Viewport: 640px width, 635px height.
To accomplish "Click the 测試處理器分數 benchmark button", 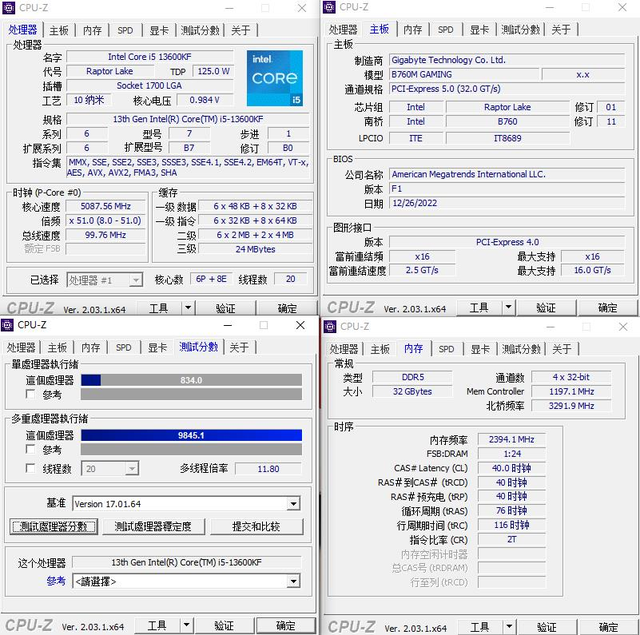I will click(54, 526).
